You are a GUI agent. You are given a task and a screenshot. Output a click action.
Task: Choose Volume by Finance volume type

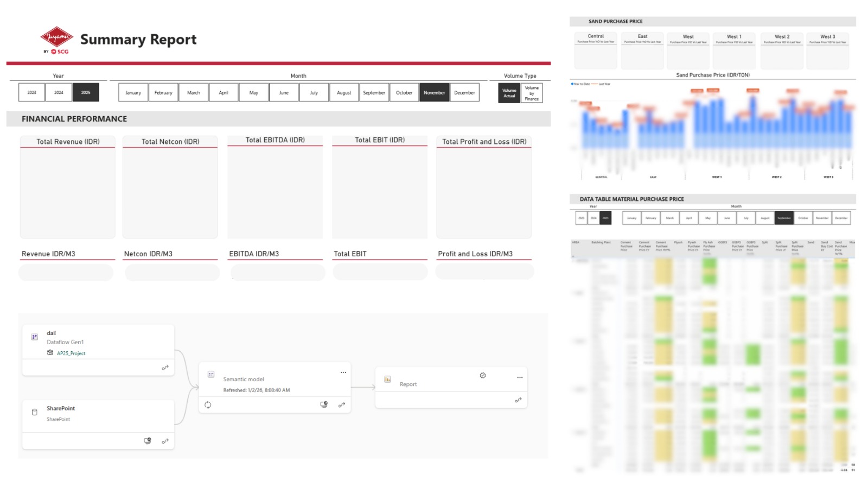[532, 93]
